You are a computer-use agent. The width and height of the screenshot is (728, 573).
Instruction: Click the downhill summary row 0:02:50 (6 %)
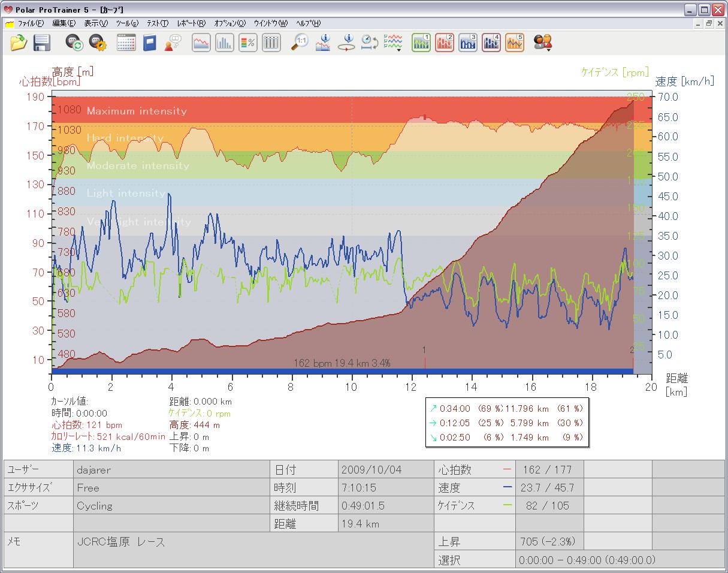[x=506, y=437]
